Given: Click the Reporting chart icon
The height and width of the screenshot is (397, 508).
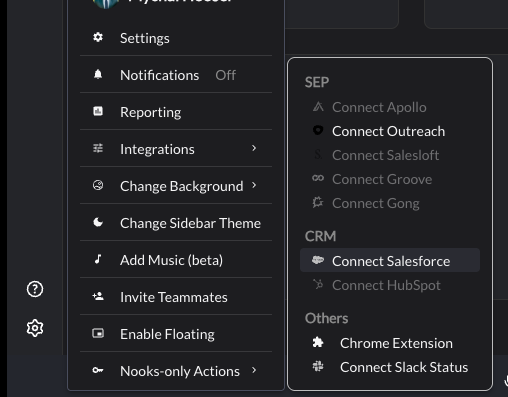Looking at the screenshot, I should (x=98, y=111).
